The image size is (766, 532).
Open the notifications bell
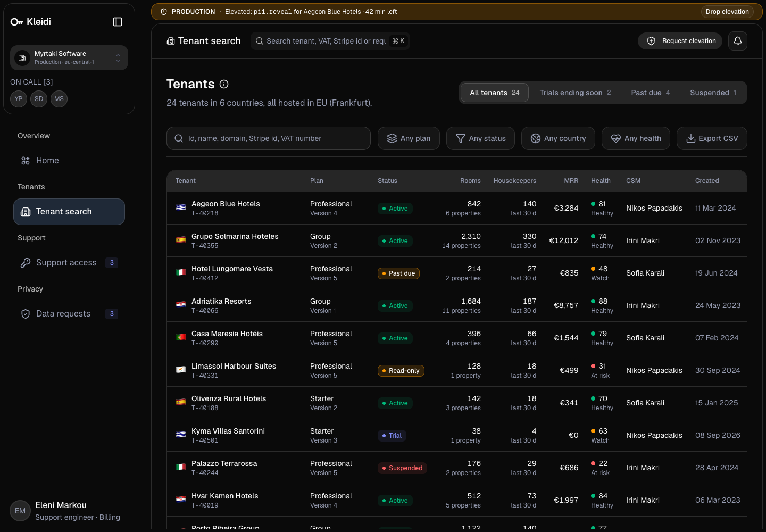738,41
